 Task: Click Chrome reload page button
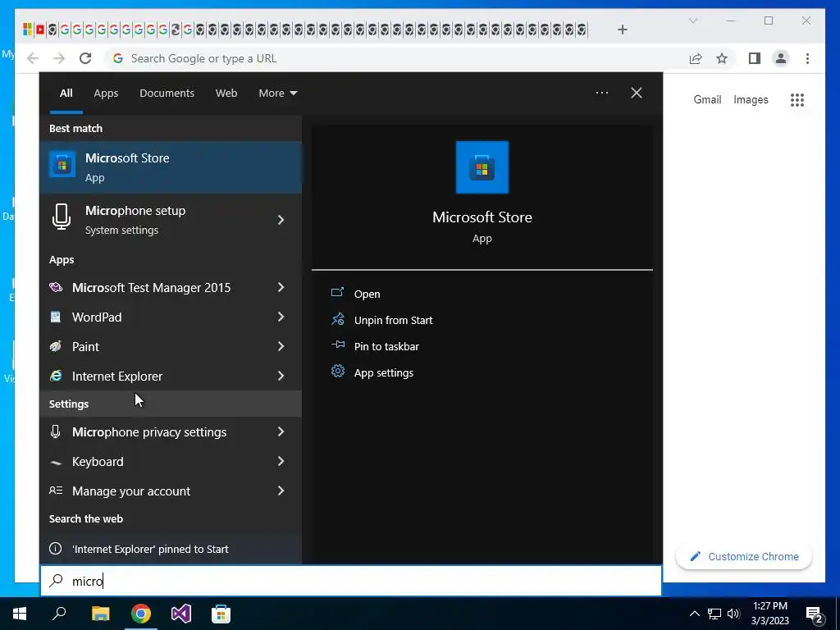[x=85, y=58]
